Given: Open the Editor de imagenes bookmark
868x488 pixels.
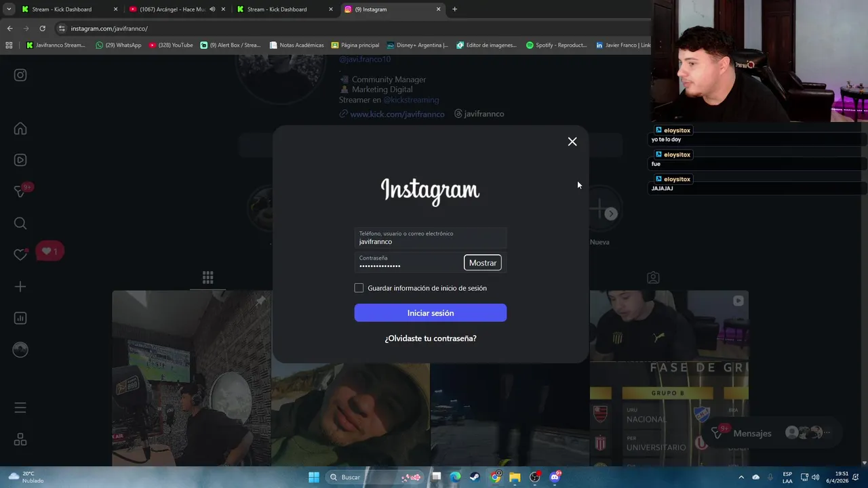Looking at the screenshot, I should point(487,45).
